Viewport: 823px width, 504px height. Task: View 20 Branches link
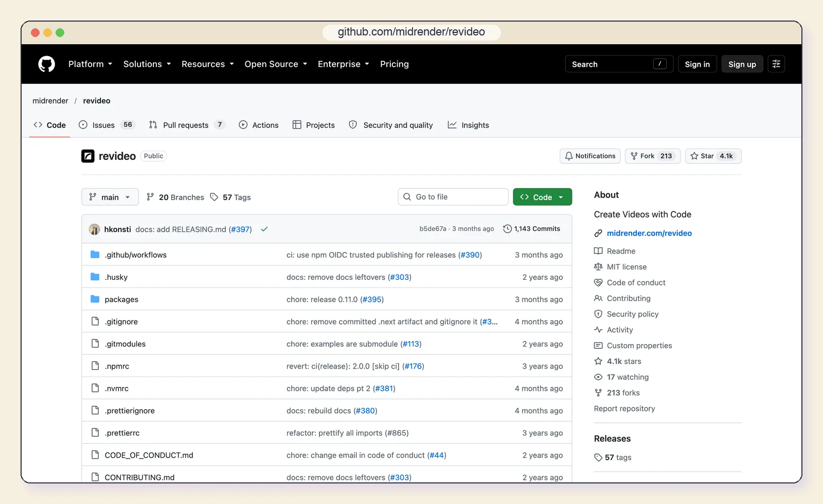175,197
